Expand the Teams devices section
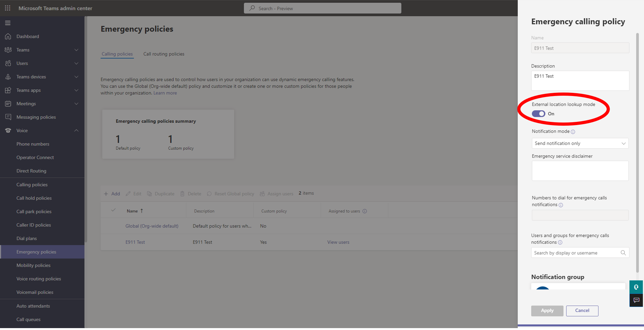 click(76, 77)
